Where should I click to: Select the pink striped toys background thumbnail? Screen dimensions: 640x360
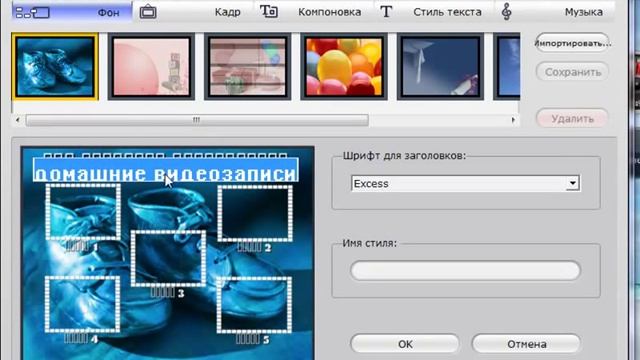[247, 67]
